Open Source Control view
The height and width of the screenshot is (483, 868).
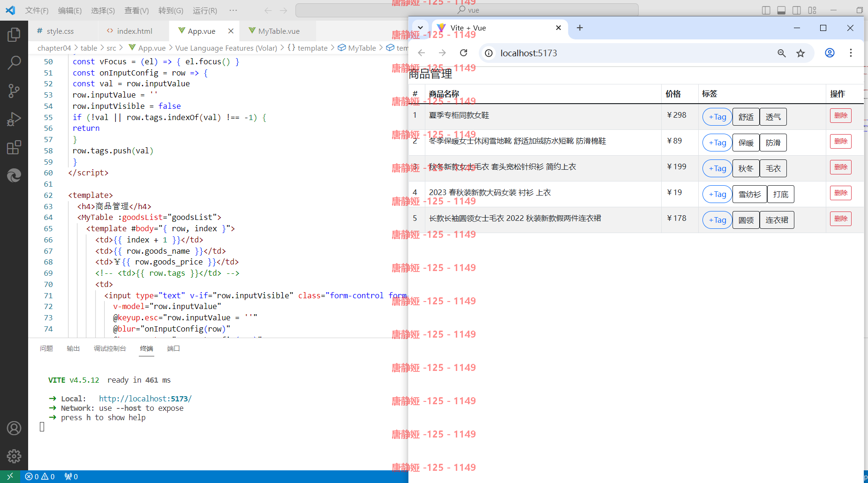tap(14, 91)
